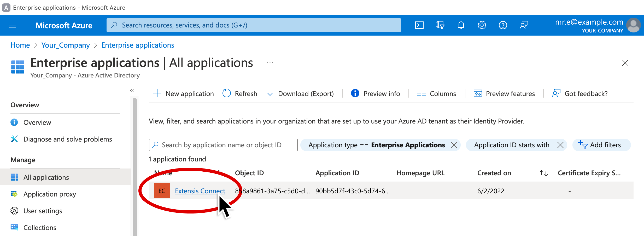The height and width of the screenshot is (236, 644).
Task: Open the portal hamburger menu
Action: click(13, 25)
